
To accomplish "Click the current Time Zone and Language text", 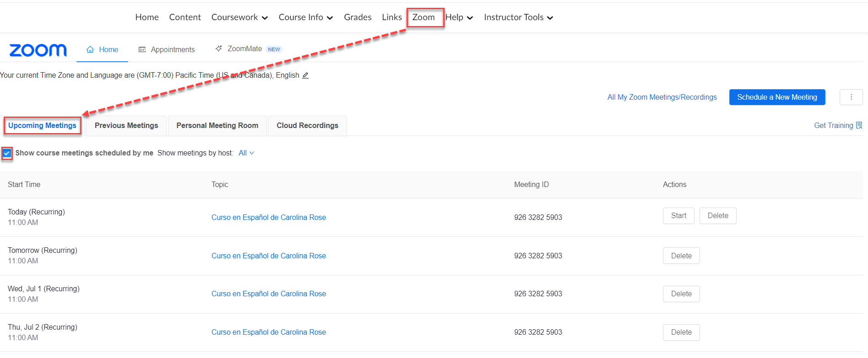I will (x=150, y=75).
